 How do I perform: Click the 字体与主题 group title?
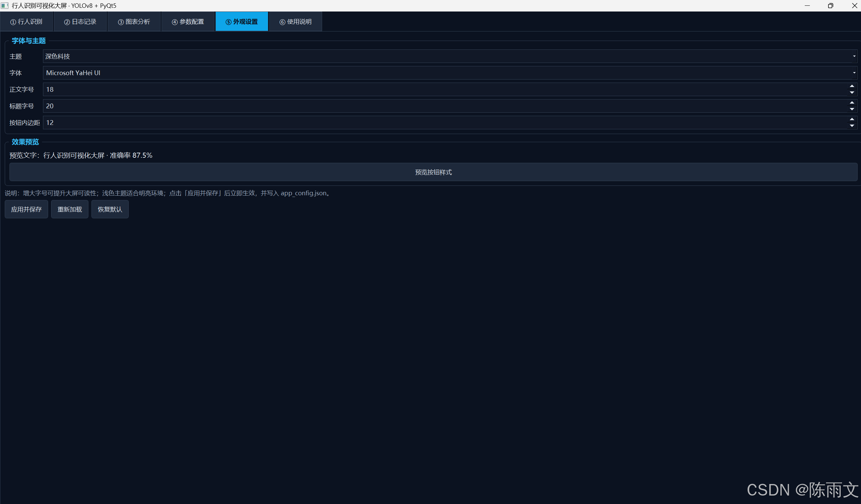[29, 41]
